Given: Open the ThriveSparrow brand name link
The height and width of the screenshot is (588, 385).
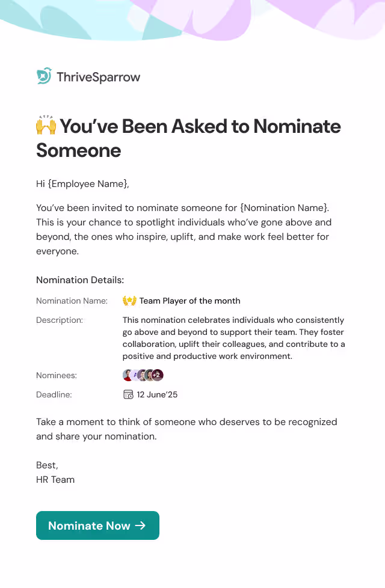Looking at the screenshot, I should [99, 76].
